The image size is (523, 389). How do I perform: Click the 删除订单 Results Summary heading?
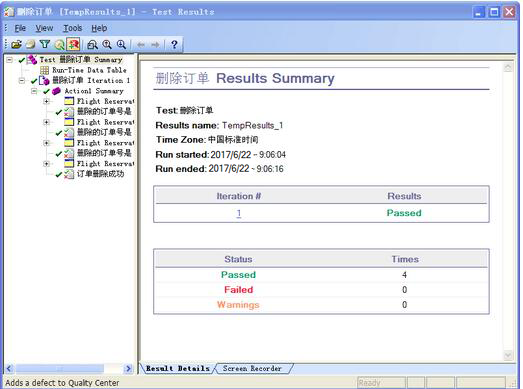245,78
